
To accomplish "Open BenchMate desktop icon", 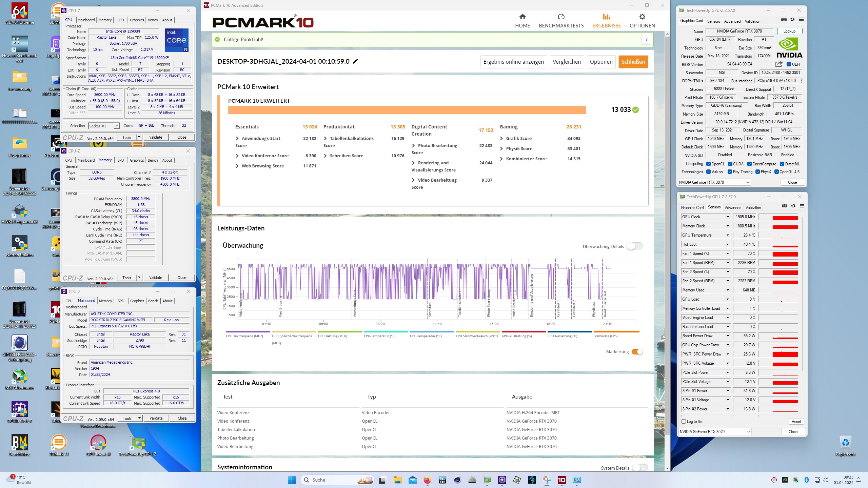I will [x=19, y=446].
